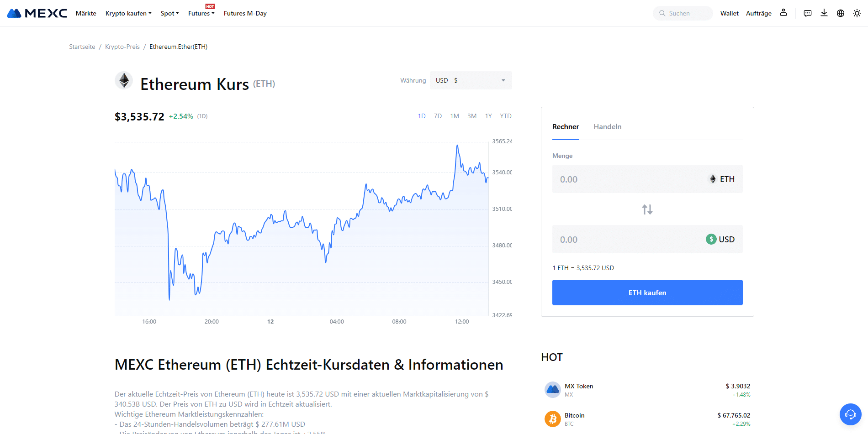Viewport: 868px width, 434px height.
Task: Open the Aufträge link
Action: tap(759, 13)
